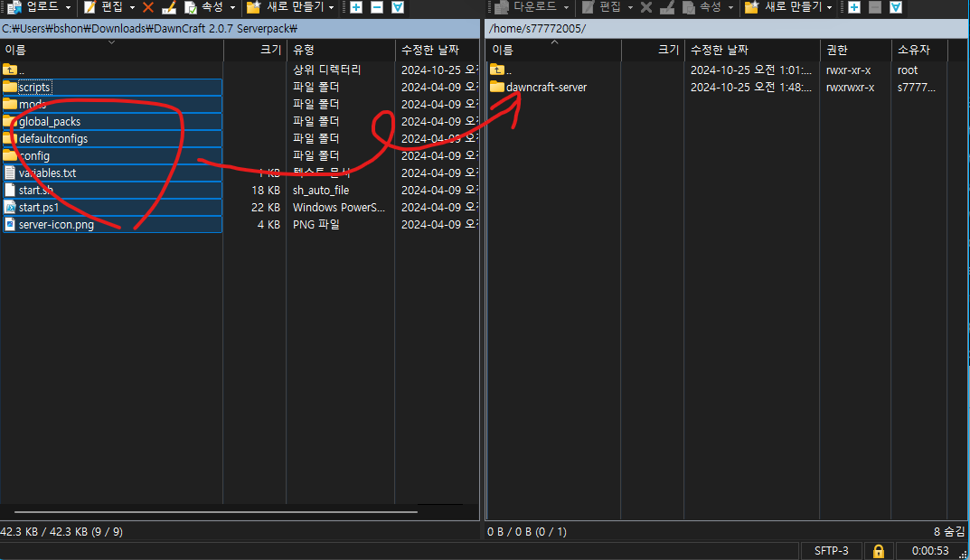Click the remote Select Files plus icon

[854, 7]
